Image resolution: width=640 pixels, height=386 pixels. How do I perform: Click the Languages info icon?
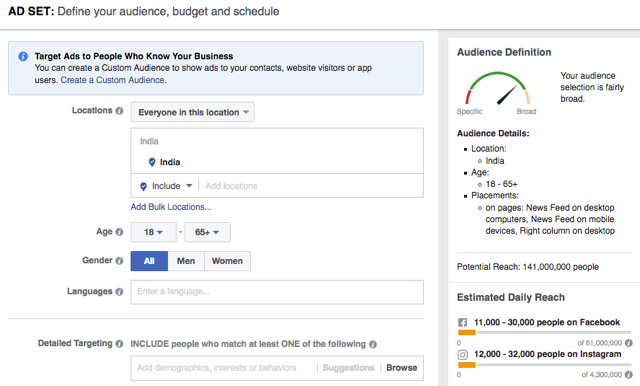pos(119,292)
